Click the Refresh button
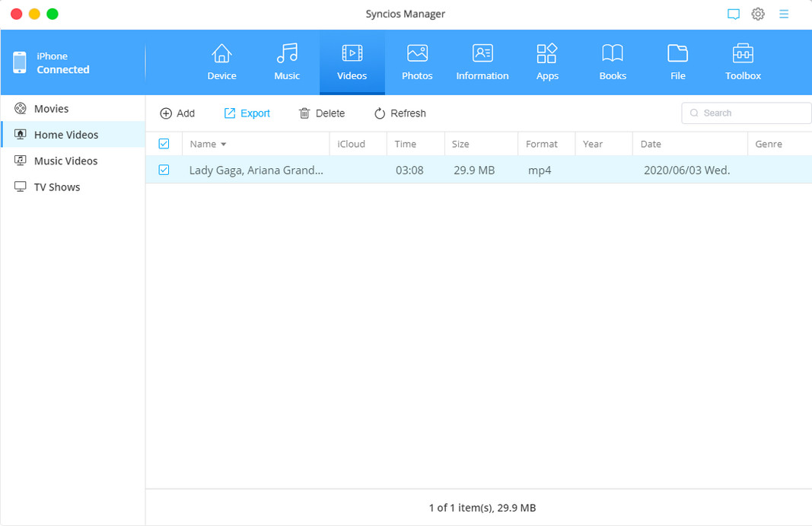812x526 pixels. 400,113
